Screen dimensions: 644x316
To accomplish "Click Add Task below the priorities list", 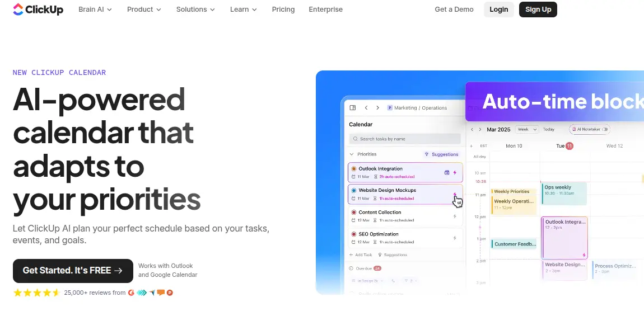I will click(361, 255).
